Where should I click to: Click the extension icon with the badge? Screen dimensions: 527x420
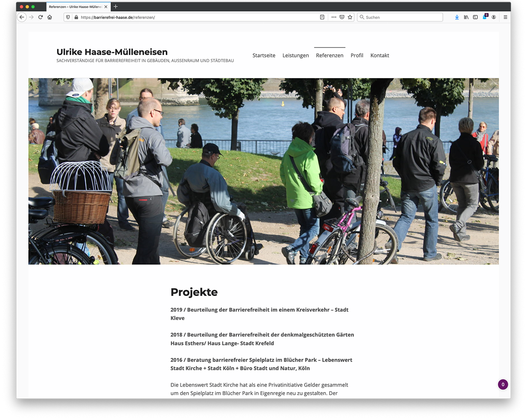pyautogui.click(x=485, y=17)
